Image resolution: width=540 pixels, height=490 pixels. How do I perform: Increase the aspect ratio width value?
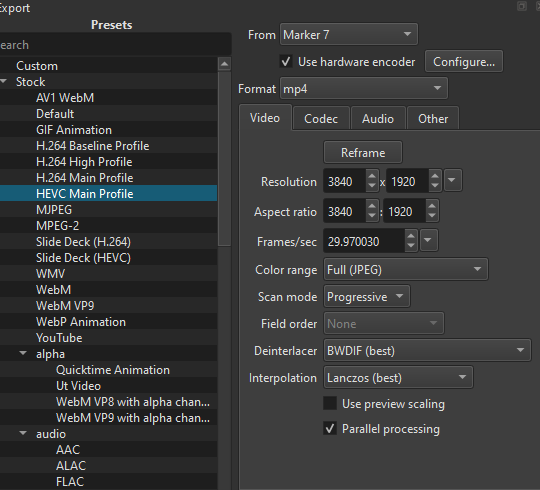pos(372,206)
